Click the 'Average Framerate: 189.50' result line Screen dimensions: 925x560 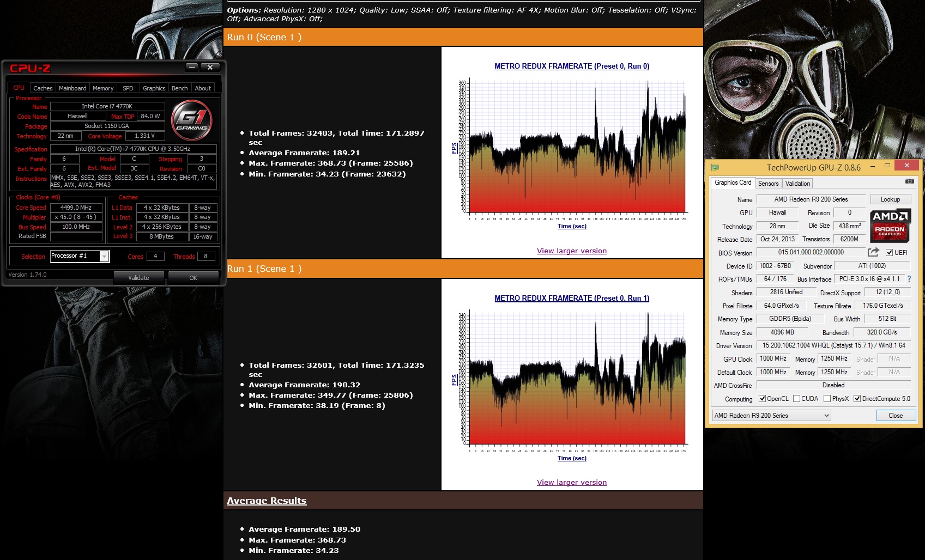coord(305,529)
